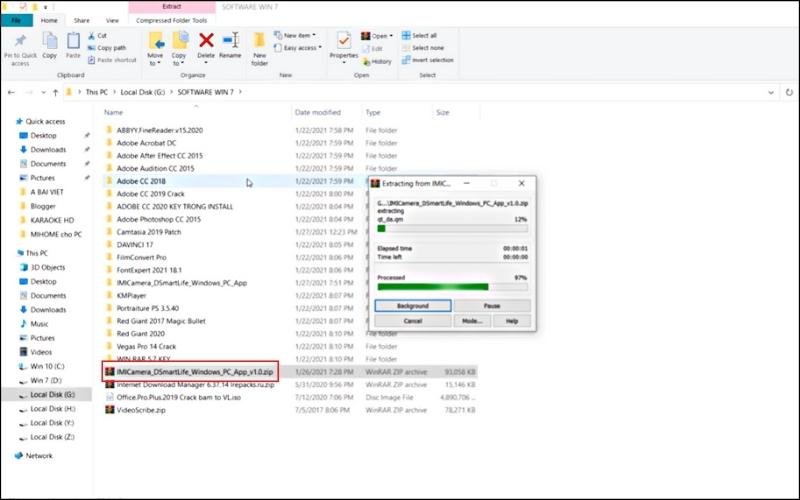Click the History icon in Open group
Viewport: 800px width, 500px height.
pyautogui.click(x=376, y=61)
